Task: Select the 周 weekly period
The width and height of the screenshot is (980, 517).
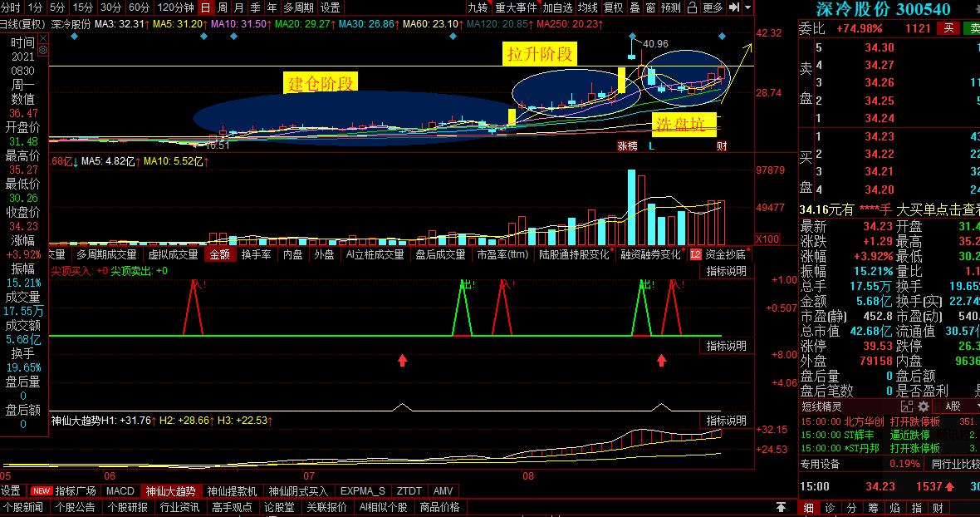Action: pyautogui.click(x=222, y=7)
